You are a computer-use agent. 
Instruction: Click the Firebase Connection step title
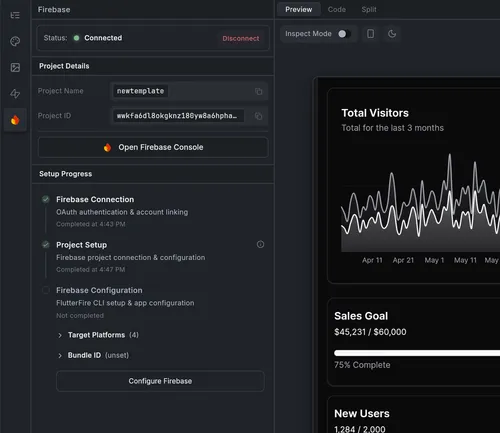tap(95, 199)
